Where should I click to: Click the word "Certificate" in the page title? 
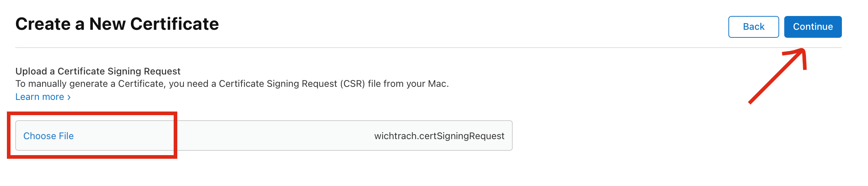pos(174,24)
